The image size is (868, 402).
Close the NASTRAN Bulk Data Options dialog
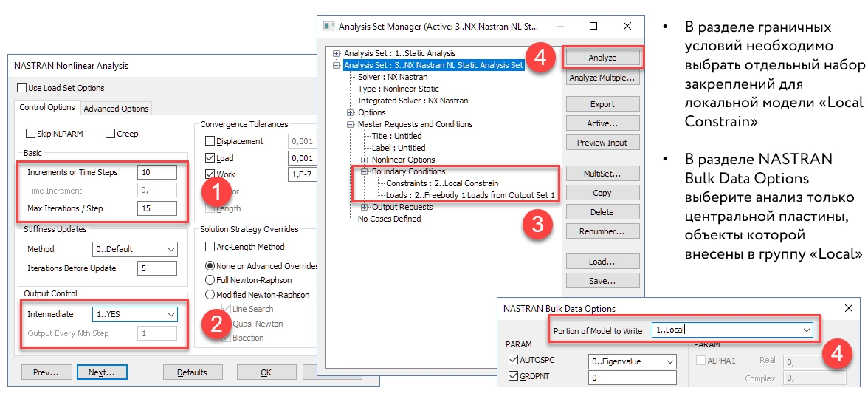click(848, 307)
